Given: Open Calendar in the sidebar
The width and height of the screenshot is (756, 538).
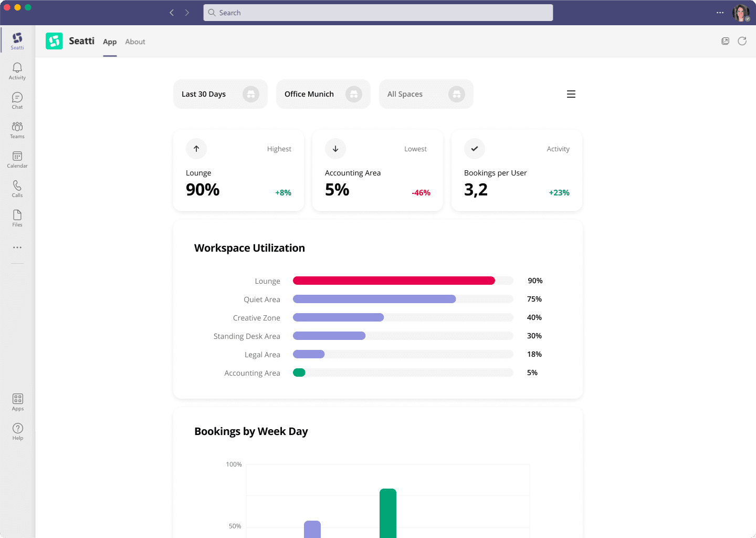Looking at the screenshot, I should tap(17, 159).
